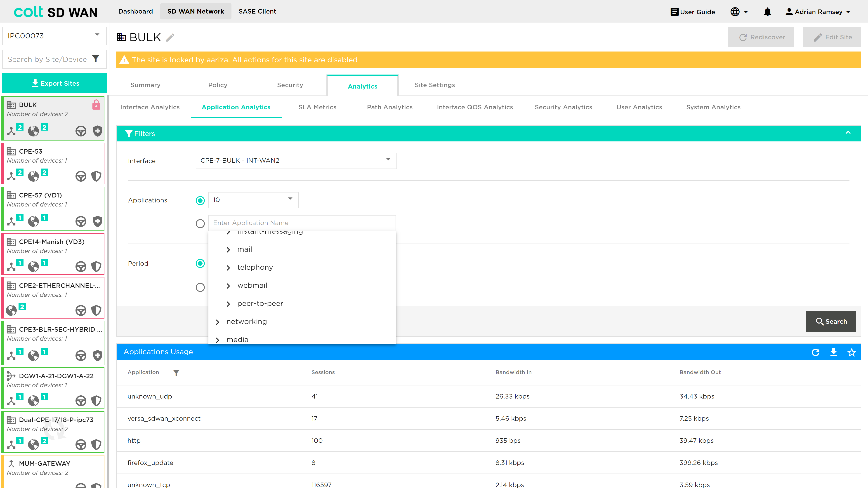The image size is (868, 488).
Task: Favorite the Applications Usage panel with star
Action: [851, 352]
